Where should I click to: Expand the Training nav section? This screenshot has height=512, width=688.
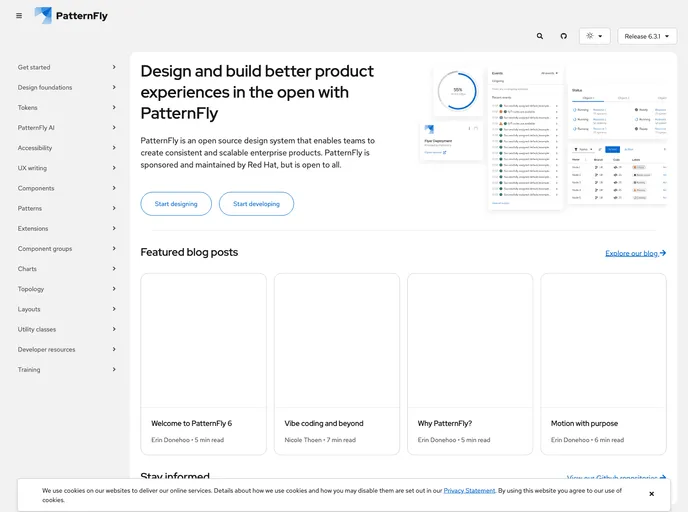(67, 370)
